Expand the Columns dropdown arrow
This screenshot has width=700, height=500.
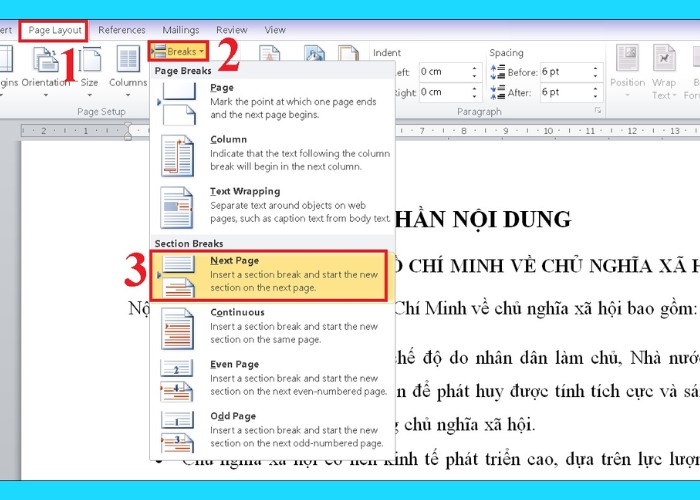128,95
